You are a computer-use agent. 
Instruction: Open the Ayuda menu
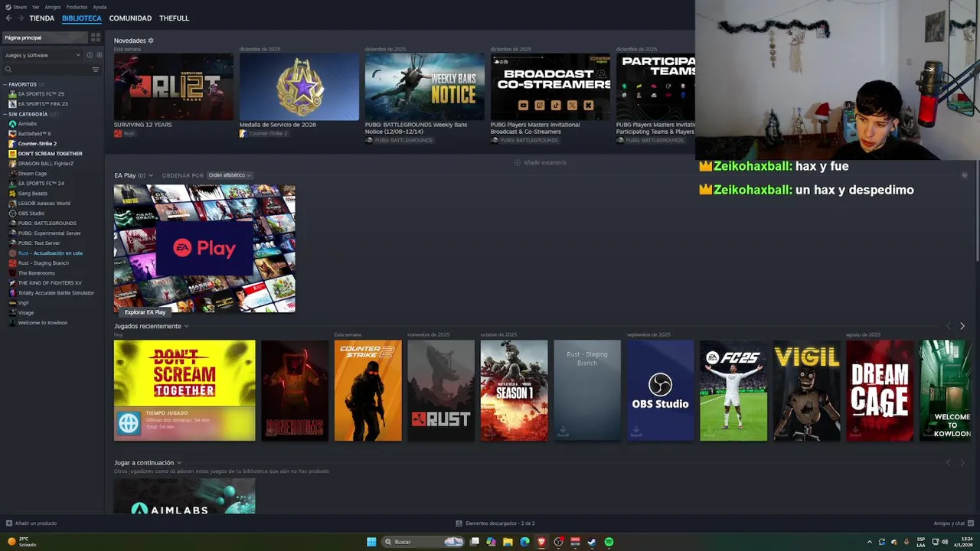[x=100, y=7]
